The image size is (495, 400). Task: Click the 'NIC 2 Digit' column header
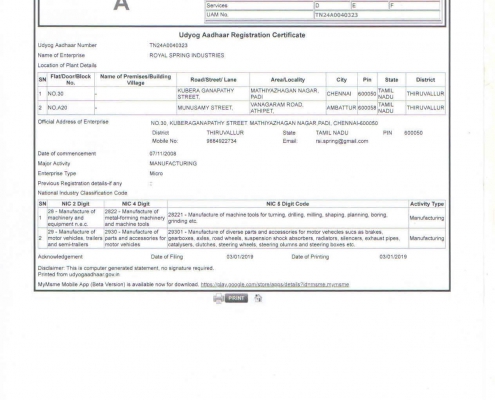(x=75, y=204)
